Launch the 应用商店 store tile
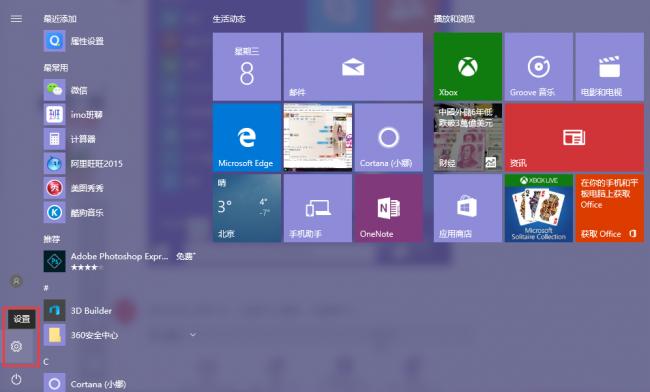Screen dimensions: 650x392 click(x=468, y=208)
